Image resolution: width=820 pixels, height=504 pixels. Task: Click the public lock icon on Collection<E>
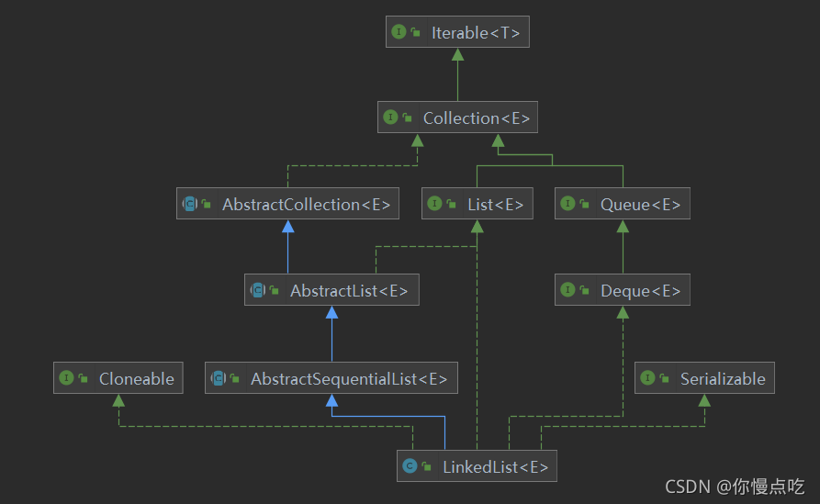(408, 118)
